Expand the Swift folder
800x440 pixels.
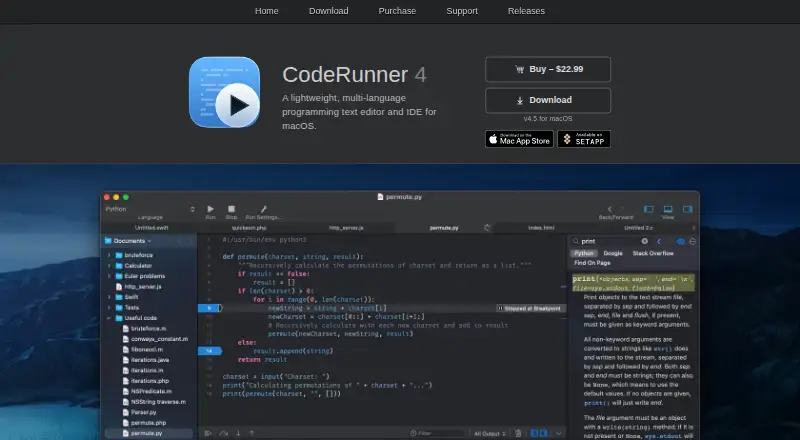coord(109,297)
